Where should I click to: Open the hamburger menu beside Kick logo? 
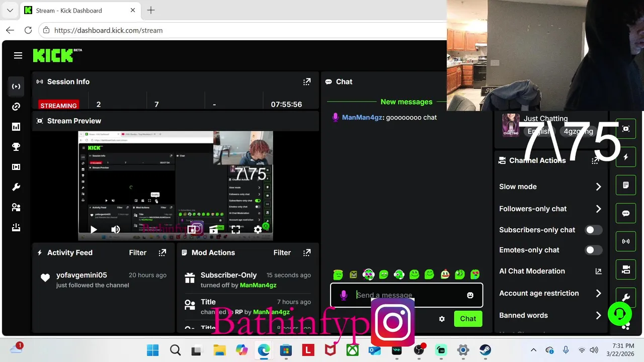[18, 55]
